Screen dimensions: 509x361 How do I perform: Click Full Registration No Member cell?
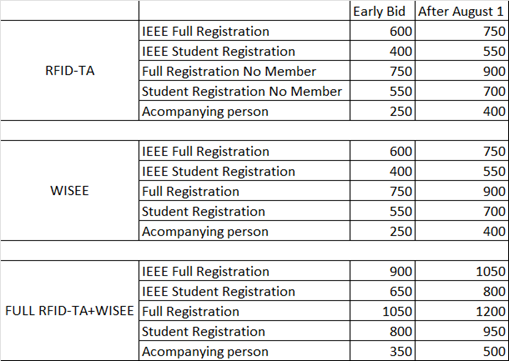point(245,71)
